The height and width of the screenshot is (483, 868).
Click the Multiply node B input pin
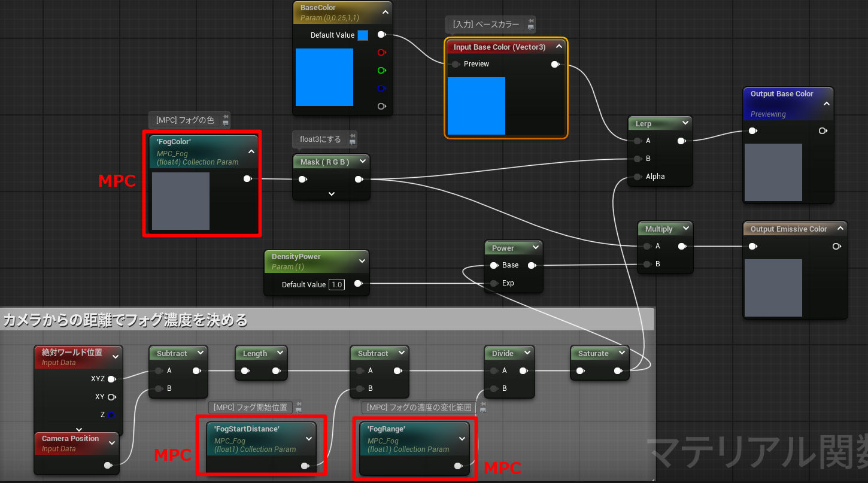(648, 264)
